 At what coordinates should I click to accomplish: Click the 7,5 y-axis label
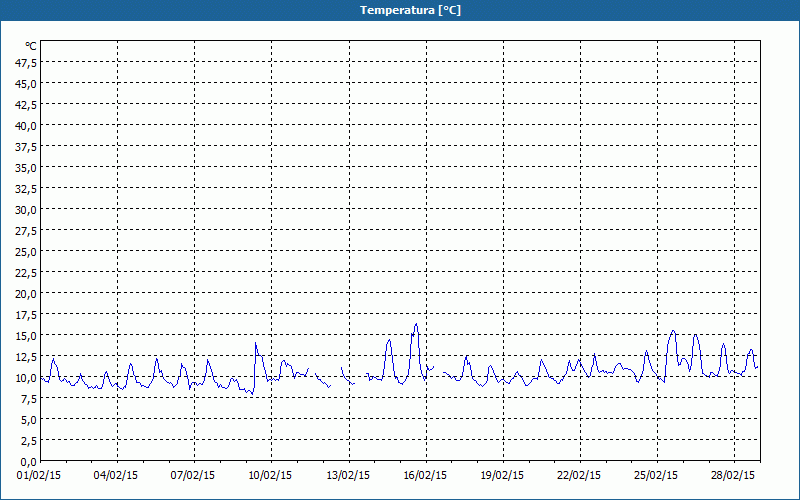click(28, 399)
